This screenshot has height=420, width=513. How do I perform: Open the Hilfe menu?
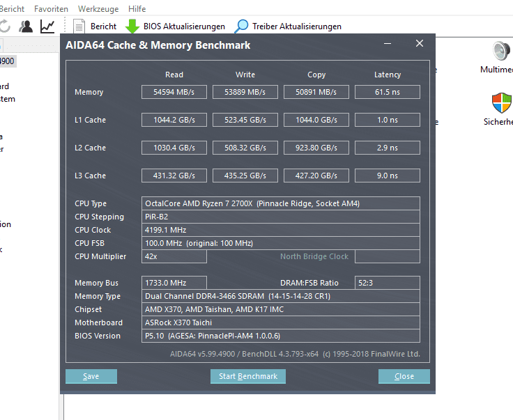click(x=137, y=9)
